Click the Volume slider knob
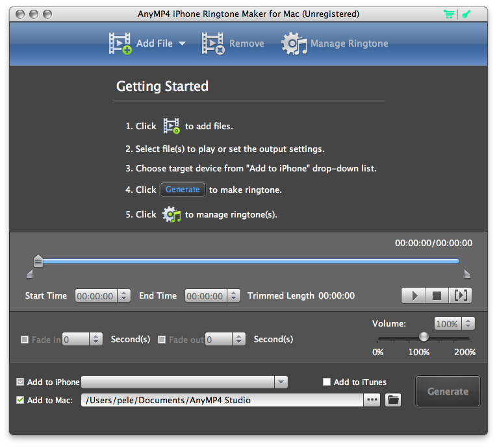497x448 pixels. tap(424, 337)
